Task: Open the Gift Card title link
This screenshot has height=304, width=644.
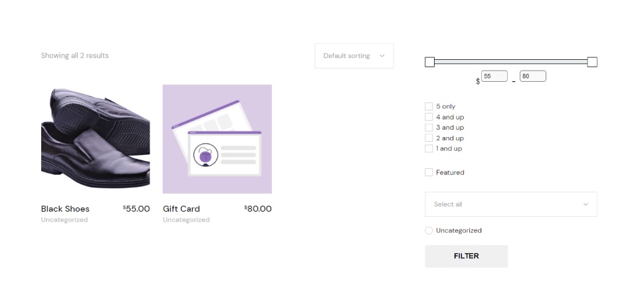Action: pyautogui.click(x=181, y=209)
